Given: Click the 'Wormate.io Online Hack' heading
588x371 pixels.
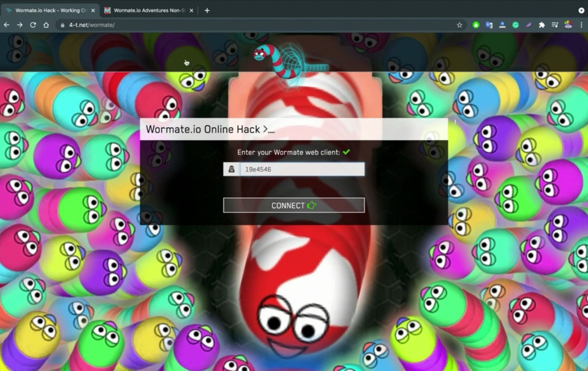Looking at the screenshot, I should tap(210, 130).
